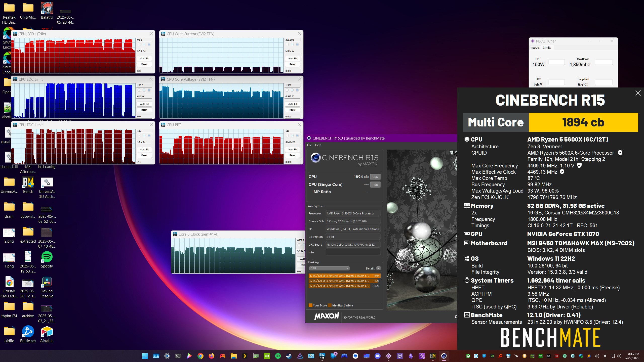Run the CPU (Single Core) benchmark
This screenshot has height=362, width=644.
pos(375,185)
